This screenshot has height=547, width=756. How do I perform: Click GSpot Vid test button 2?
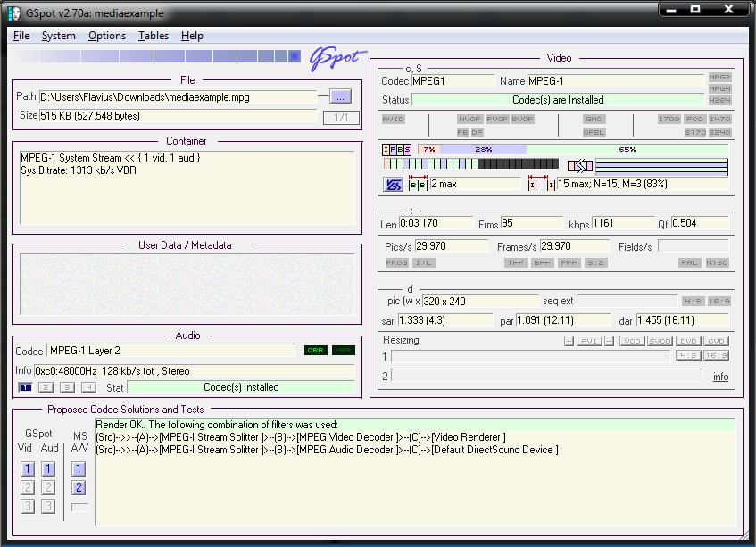[28, 488]
